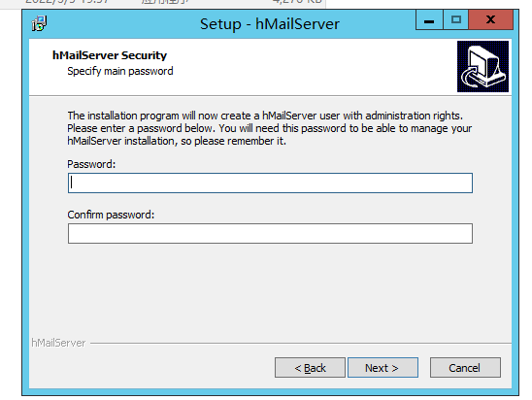The width and height of the screenshot is (532, 400).
Task: Click the file size KB value in background
Action: point(297,2)
